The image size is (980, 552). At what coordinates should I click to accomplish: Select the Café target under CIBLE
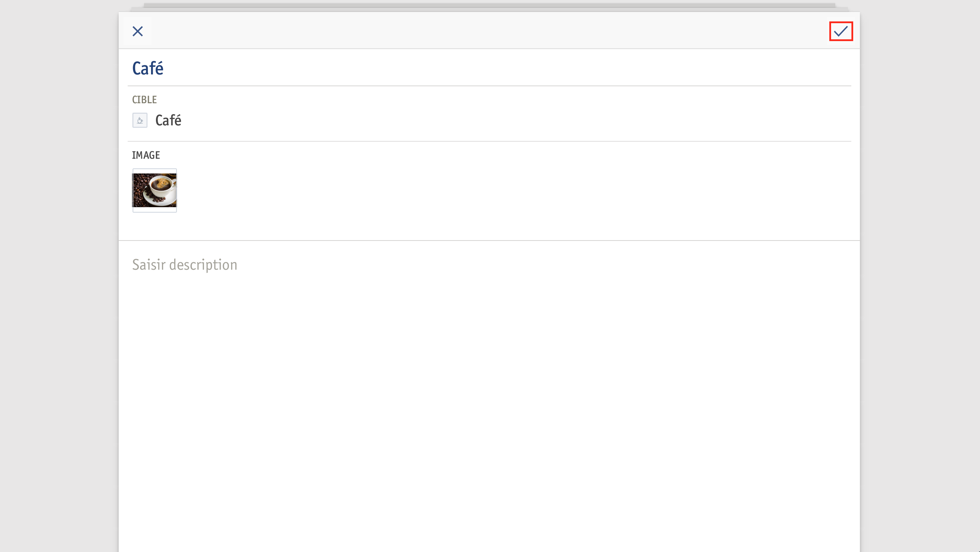point(168,120)
